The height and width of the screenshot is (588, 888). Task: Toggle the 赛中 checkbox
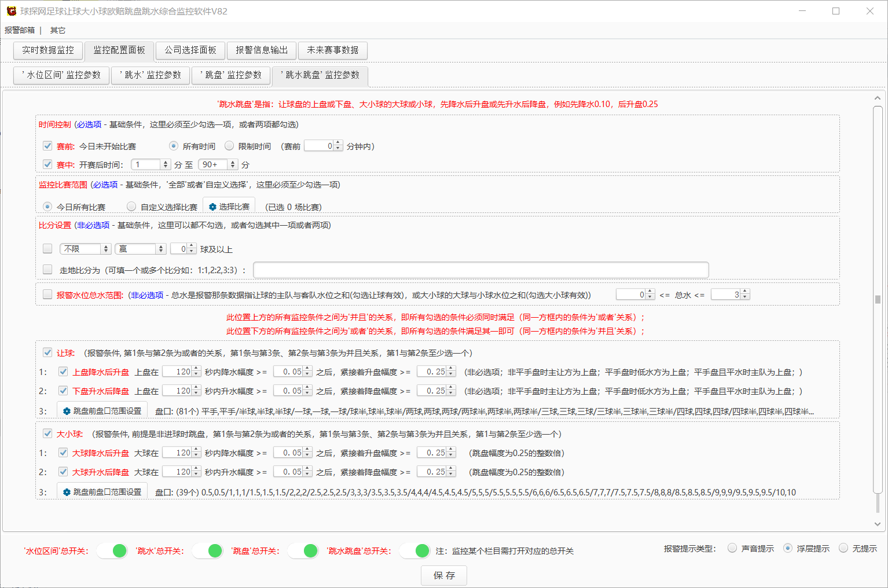click(x=47, y=164)
